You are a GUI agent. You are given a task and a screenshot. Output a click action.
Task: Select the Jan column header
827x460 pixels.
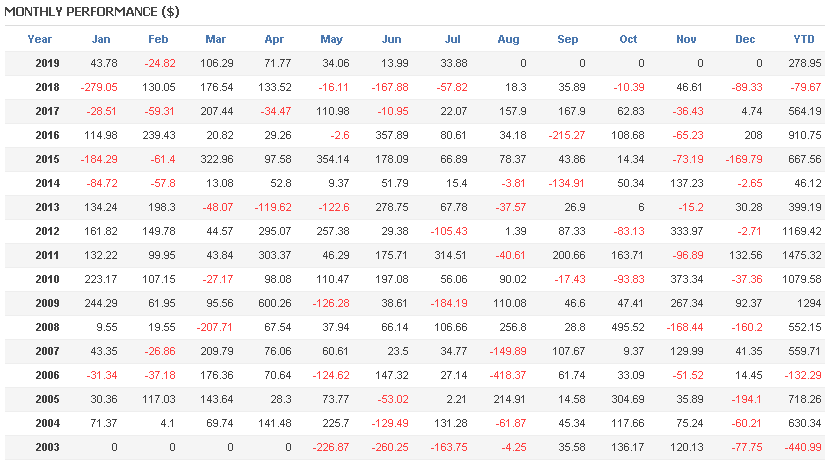tap(101, 39)
